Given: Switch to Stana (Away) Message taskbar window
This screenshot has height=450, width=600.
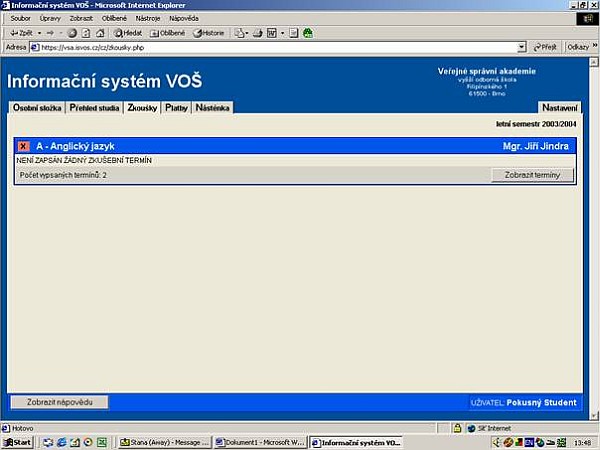Looking at the screenshot, I should (164, 442).
